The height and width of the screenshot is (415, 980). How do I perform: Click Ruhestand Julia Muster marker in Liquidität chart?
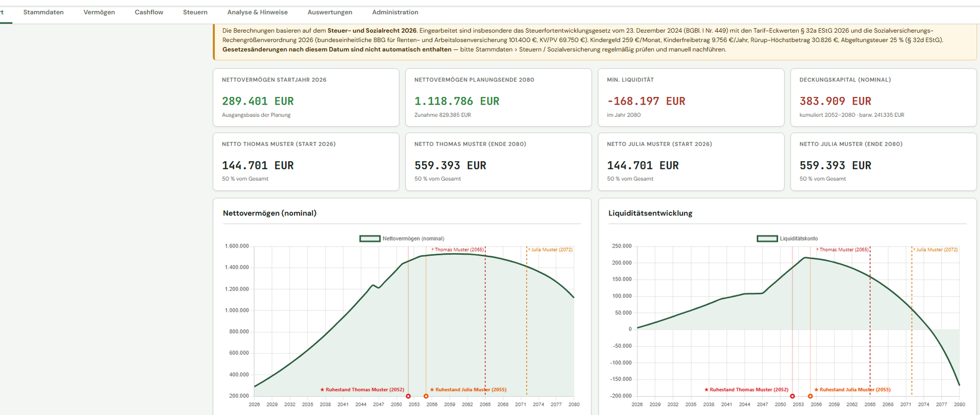810,396
